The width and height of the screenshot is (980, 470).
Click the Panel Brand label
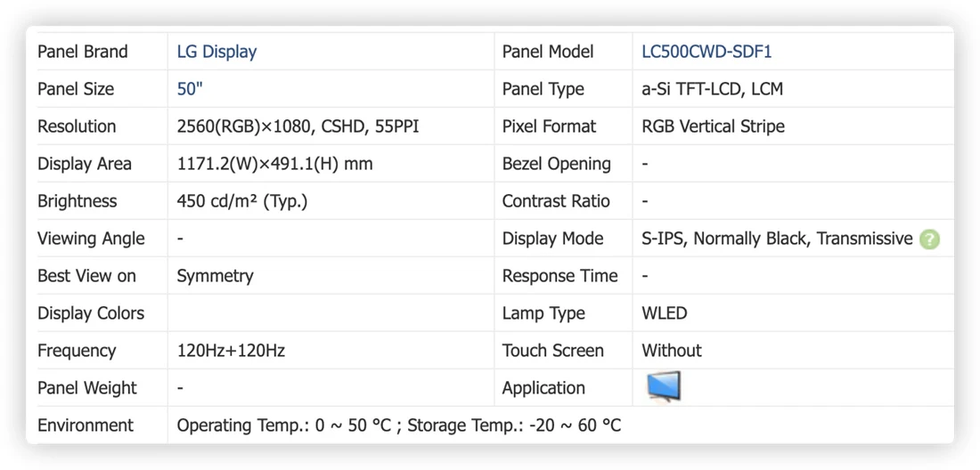(83, 51)
